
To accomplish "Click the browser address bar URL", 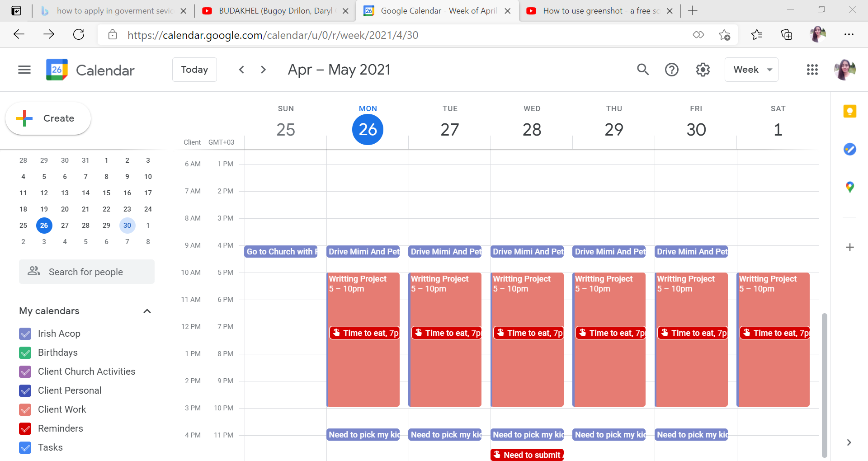I will point(273,35).
